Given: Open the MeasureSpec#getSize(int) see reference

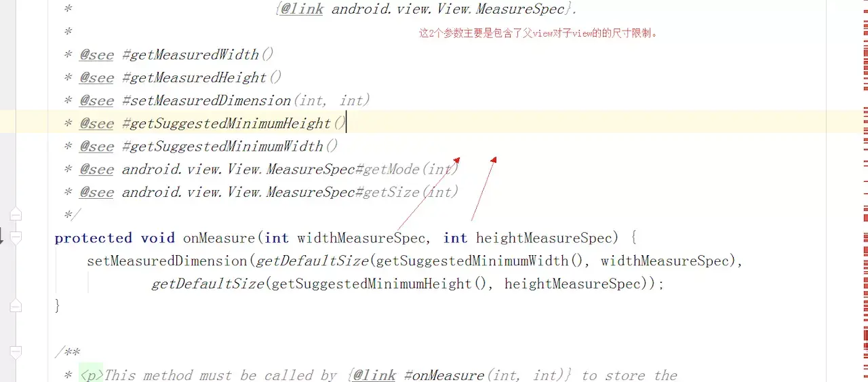Looking at the screenshot, I should (290, 193).
